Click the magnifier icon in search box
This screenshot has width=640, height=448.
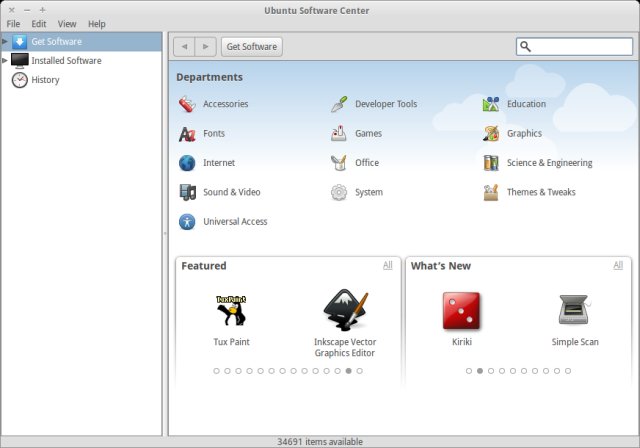pyautogui.click(x=525, y=47)
